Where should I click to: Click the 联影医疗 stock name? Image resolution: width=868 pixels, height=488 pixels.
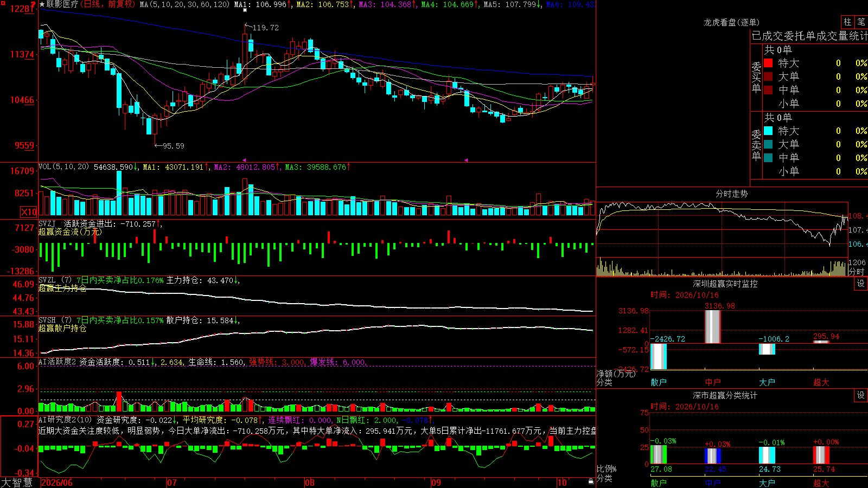62,4
